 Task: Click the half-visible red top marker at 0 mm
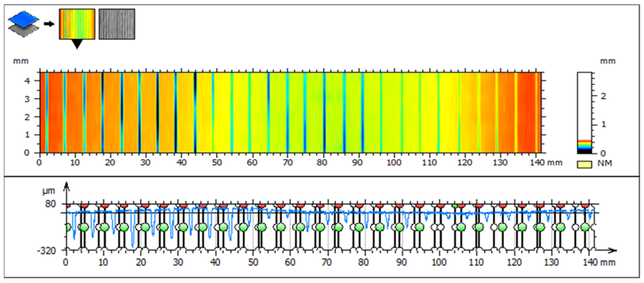(x=68, y=206)
